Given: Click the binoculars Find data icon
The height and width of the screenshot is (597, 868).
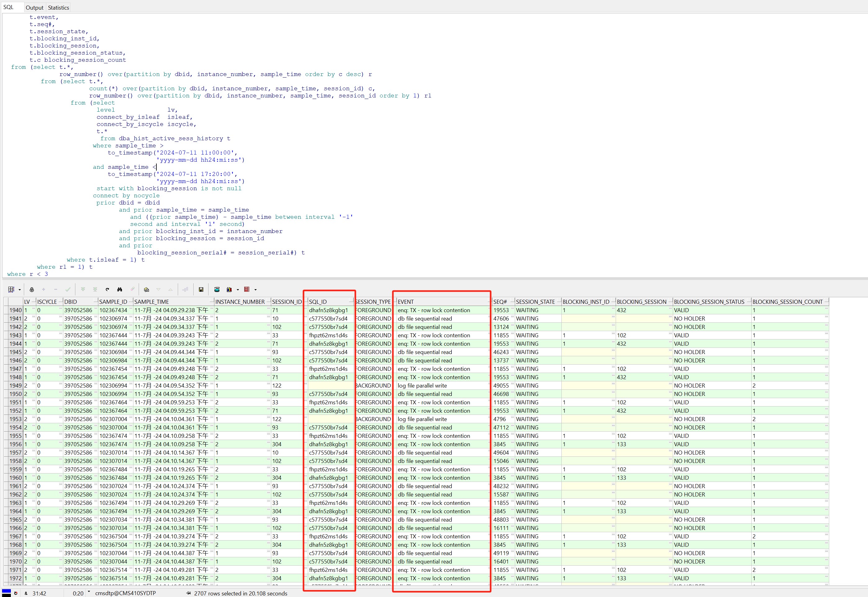Looking at the screenshot, I should 120,290.
